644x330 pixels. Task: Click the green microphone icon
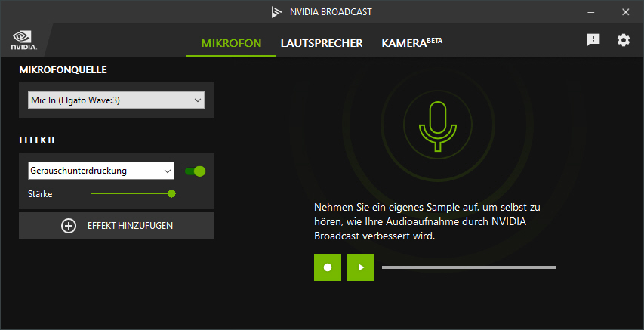(x=438, y=127)
